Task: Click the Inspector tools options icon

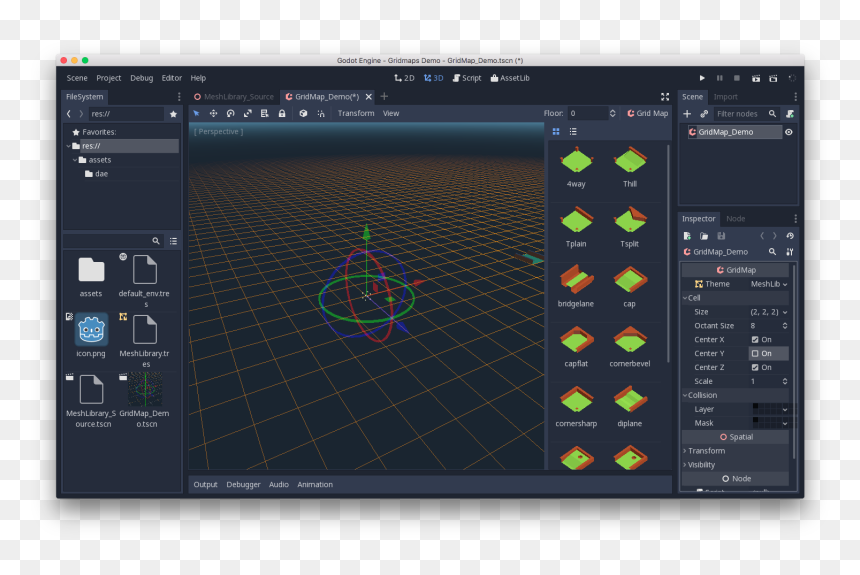Action: tap(790, 252)
